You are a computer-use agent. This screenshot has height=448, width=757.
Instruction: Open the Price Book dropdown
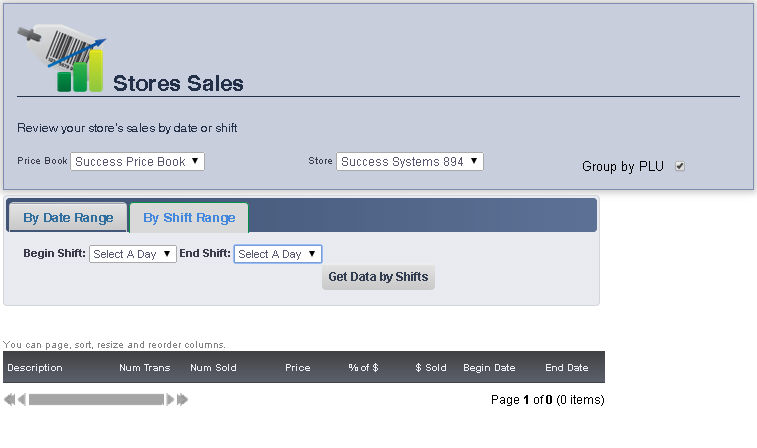point(137,161)
